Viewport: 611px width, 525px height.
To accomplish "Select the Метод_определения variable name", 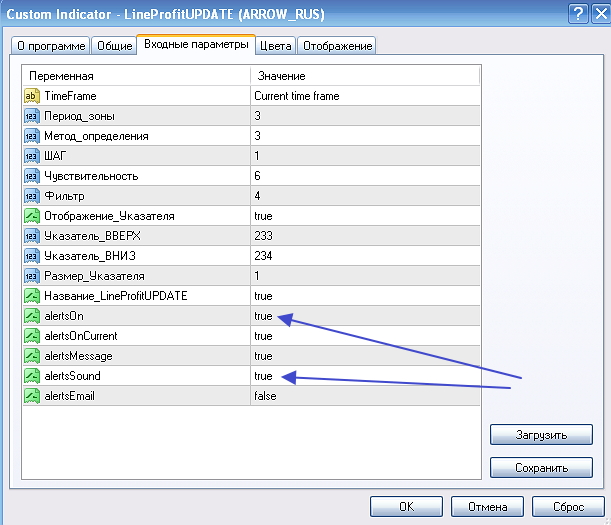I will point(96,136).
